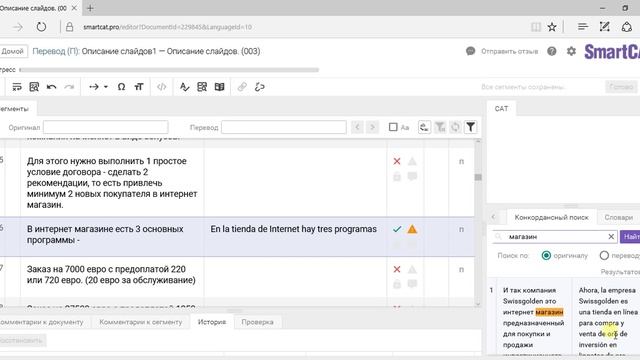Image resolution: width=640 pixels, height=360 pixels.
Task: Open the reading view book icon
Action: [x=536, y=27]
